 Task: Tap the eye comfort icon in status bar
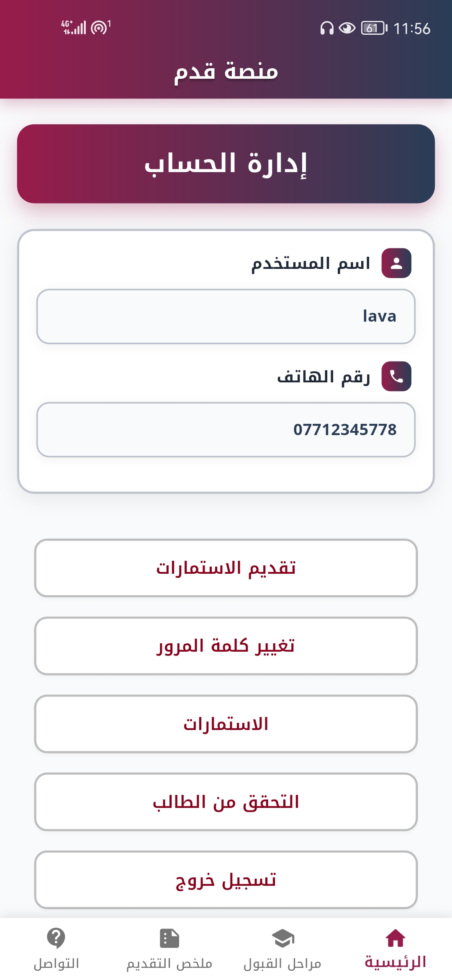tap(347, 28)
